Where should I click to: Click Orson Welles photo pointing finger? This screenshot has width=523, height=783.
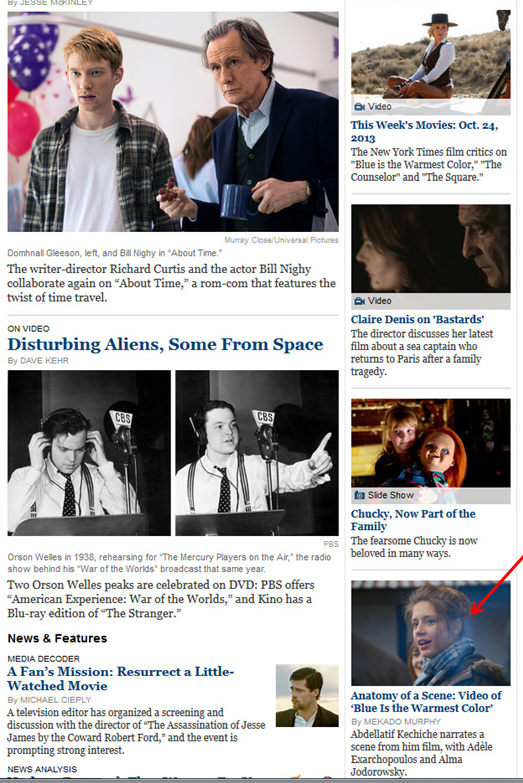pyautogui.click(x=257, y=453)
